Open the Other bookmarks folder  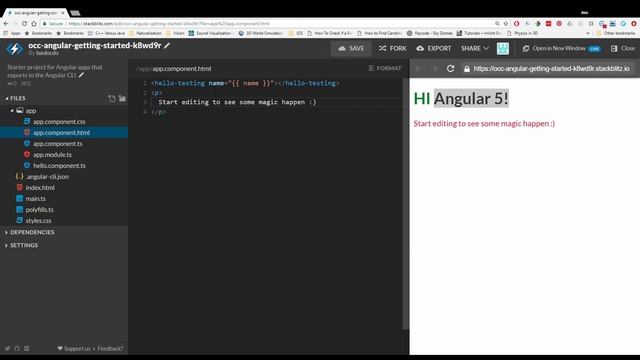pyautogui.click(x=616, y=33)
